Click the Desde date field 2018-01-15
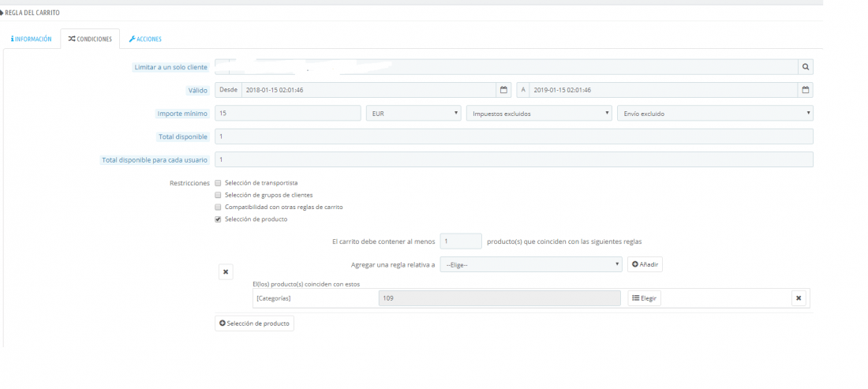The width and height of the screenshot is (868, 389). click(x=369, y=90)
